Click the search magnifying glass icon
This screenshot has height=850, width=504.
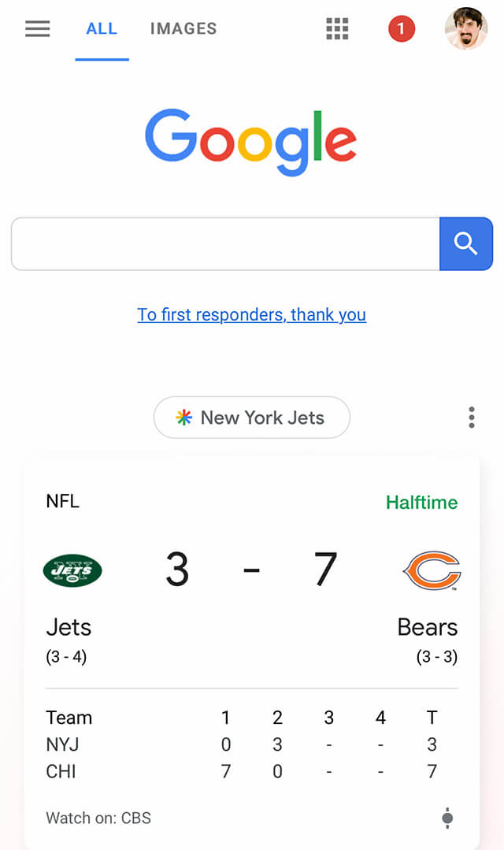pyautogui.click(x=466, y=243)
